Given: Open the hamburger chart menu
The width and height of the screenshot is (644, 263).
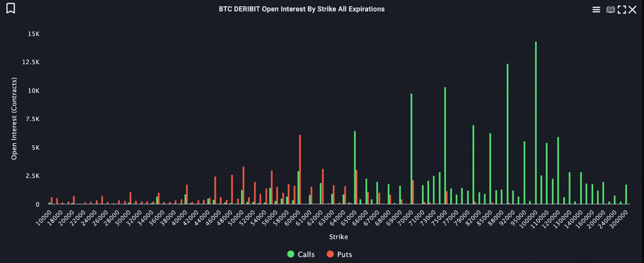Looking at the screenshot, I should (596, 10).
